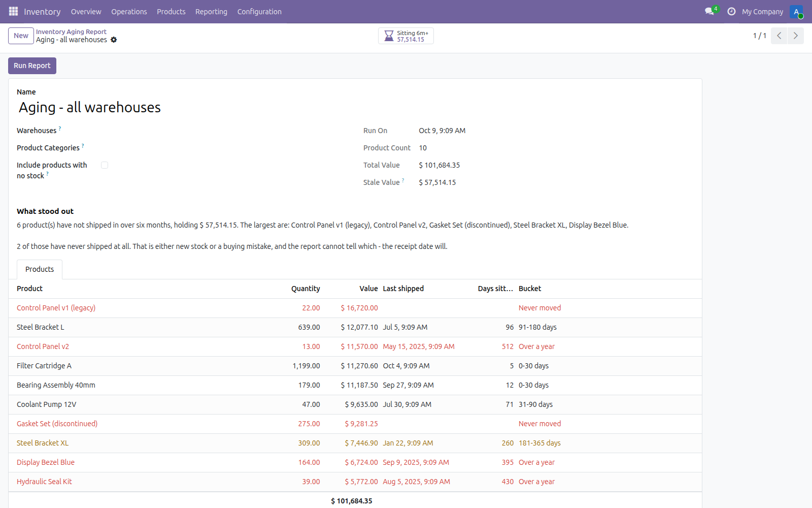
Task: Click the user avatar icon
Action: 796,12
